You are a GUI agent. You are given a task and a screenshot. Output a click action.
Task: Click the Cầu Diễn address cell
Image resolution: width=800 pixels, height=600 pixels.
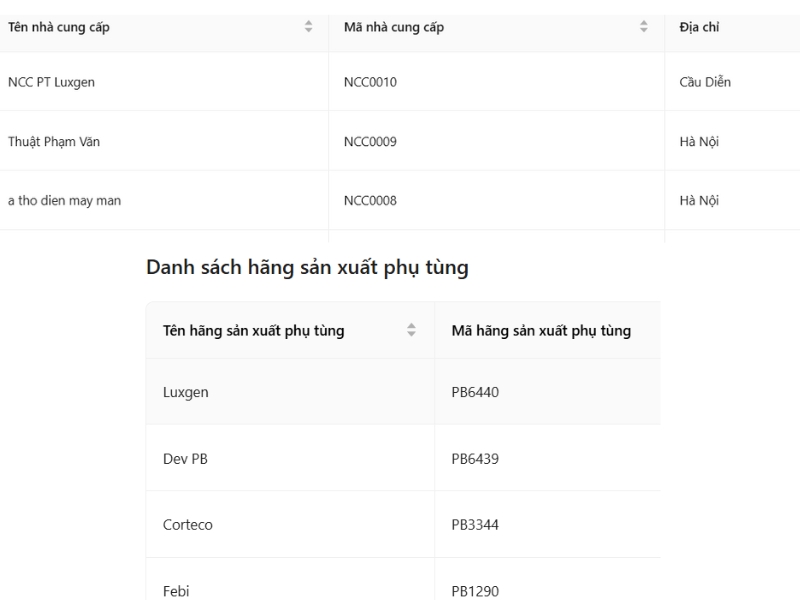click(x=705, y=82)
